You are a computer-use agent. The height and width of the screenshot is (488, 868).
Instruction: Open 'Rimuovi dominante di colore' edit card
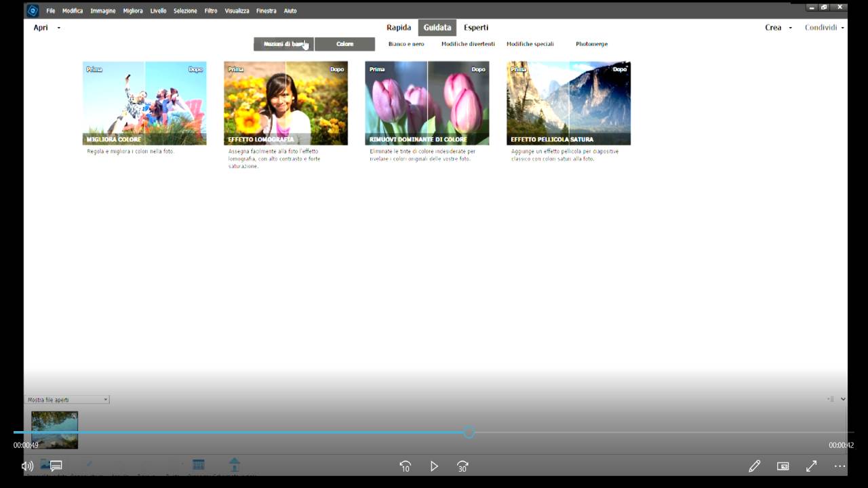(427, 103)
